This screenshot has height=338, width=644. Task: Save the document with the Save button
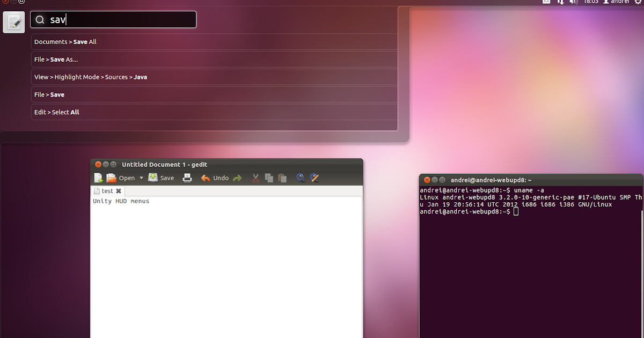(161, 178)
